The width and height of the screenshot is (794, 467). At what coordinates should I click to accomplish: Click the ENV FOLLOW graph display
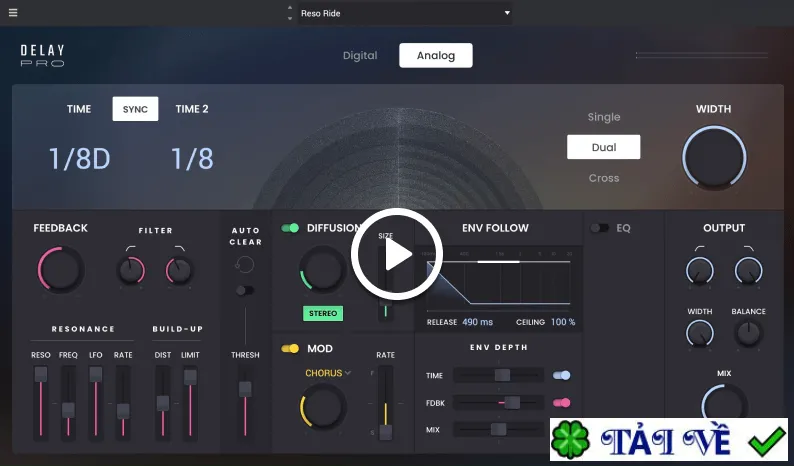tap(498, 282)
